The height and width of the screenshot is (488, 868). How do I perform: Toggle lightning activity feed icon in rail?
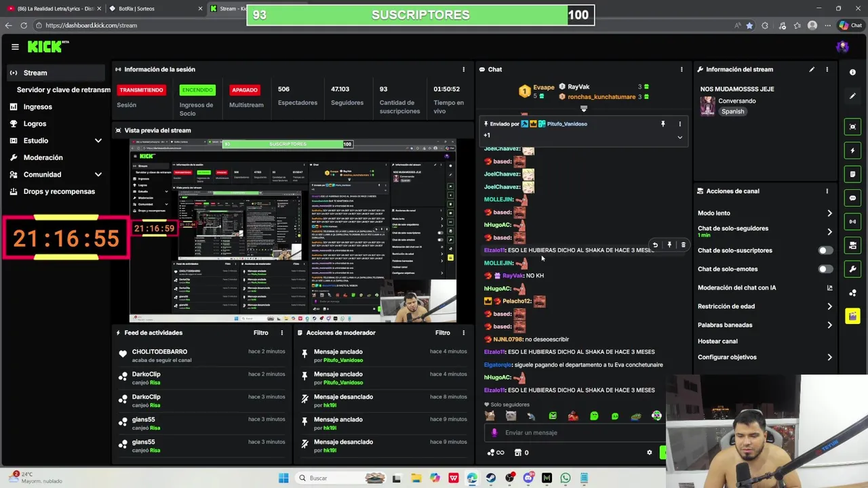point(852,150)
